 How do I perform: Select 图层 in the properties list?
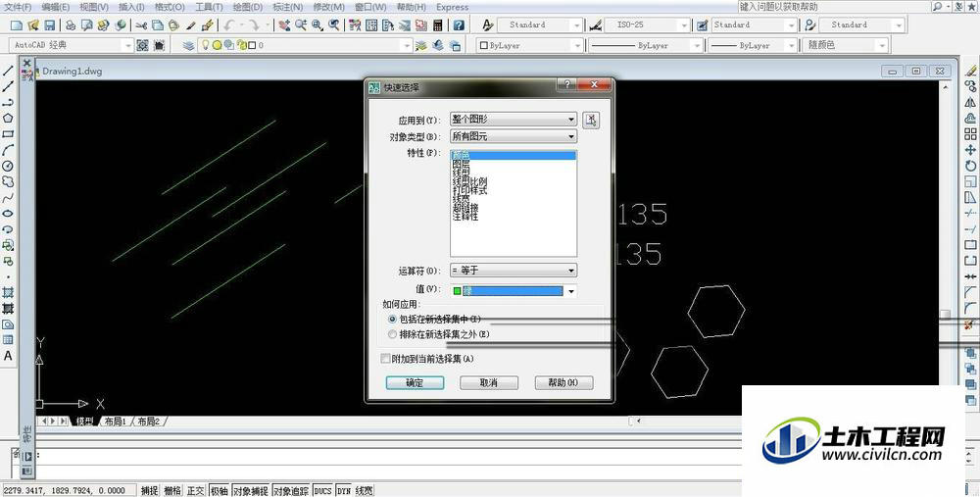coord(462,163)
